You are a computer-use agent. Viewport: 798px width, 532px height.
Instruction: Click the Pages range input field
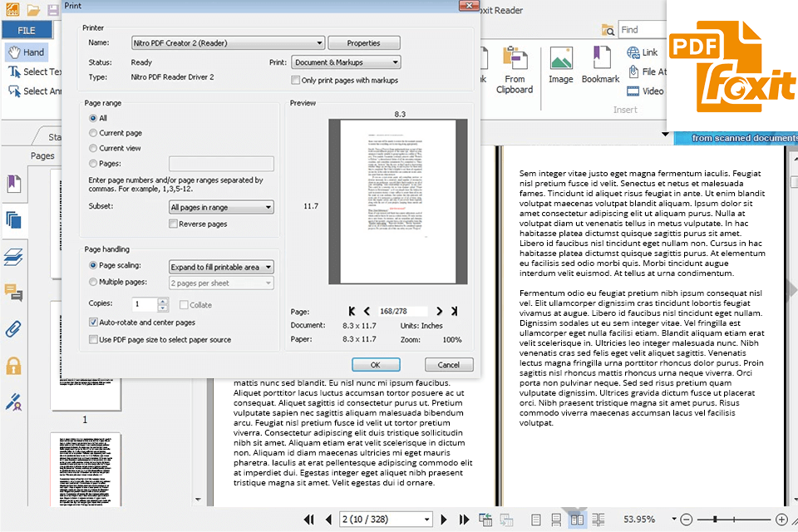click(x=221, y=164)
